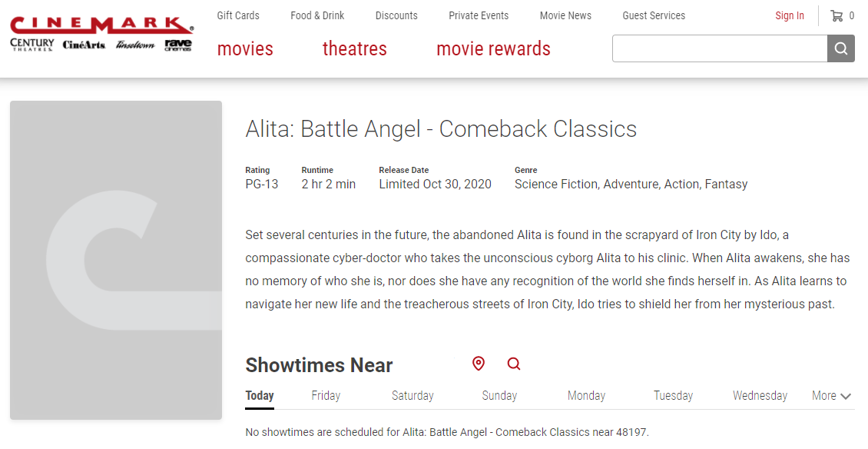868x449 pixels.
Task: Switch to the Friday showtimes tab
Action: click(x=326, y=396)
